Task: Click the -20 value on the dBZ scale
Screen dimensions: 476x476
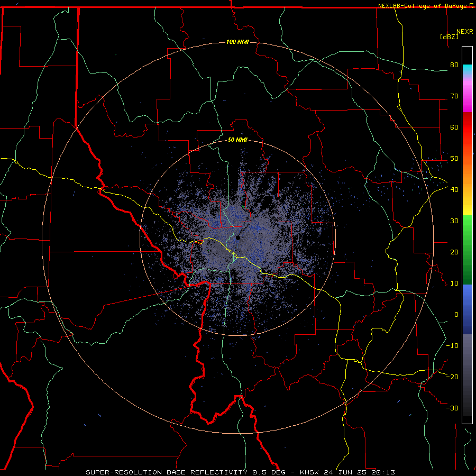Action: point(452,377)
